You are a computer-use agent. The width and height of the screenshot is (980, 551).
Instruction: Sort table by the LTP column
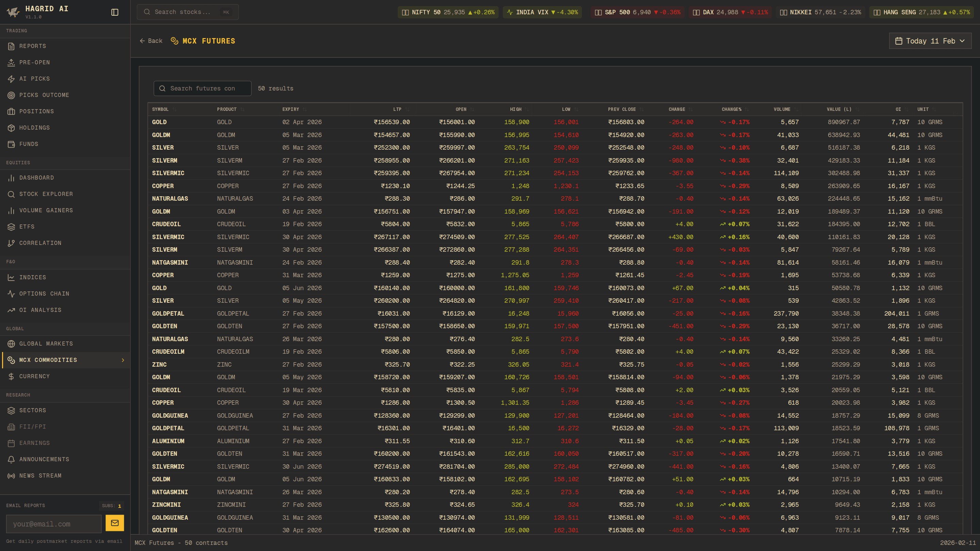point(397,110)
